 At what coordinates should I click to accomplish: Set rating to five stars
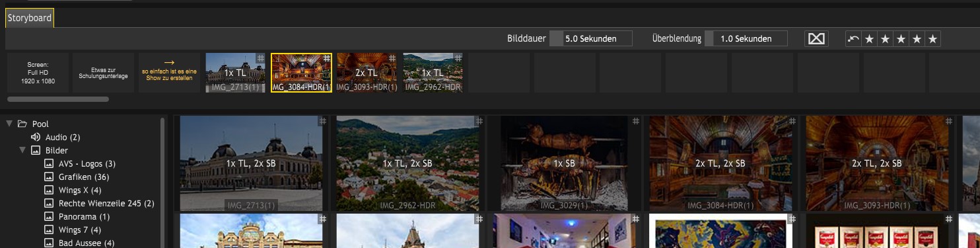tap(932, 39)
